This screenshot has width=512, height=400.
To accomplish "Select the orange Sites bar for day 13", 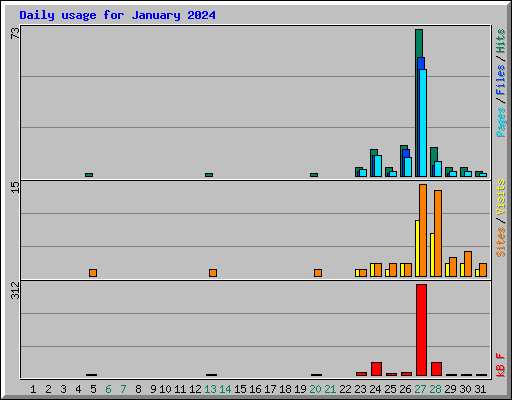I will [x=213, y=273].
